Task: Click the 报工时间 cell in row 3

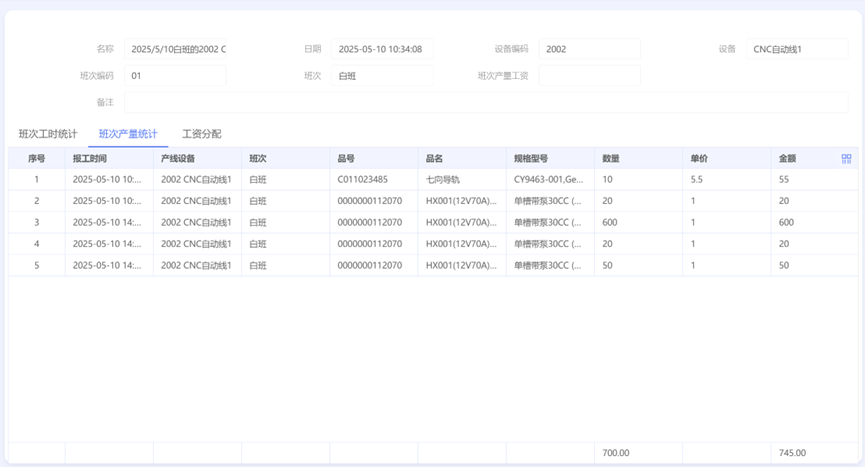Action: coord(107,222)
